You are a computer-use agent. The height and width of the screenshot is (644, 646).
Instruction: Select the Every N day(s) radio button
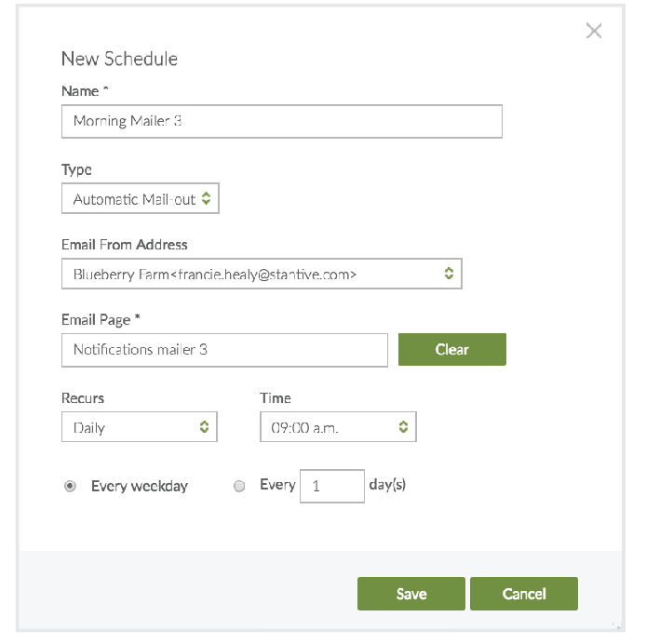239,486
